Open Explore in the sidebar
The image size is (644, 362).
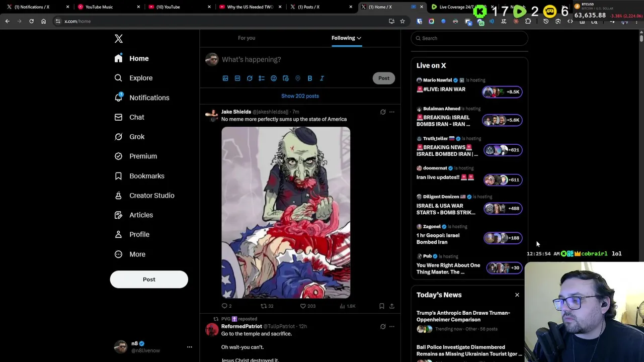point(133,78)
